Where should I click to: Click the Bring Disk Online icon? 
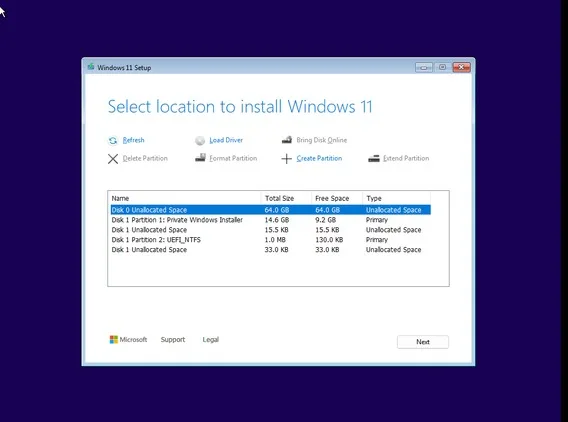coord(287,140)
